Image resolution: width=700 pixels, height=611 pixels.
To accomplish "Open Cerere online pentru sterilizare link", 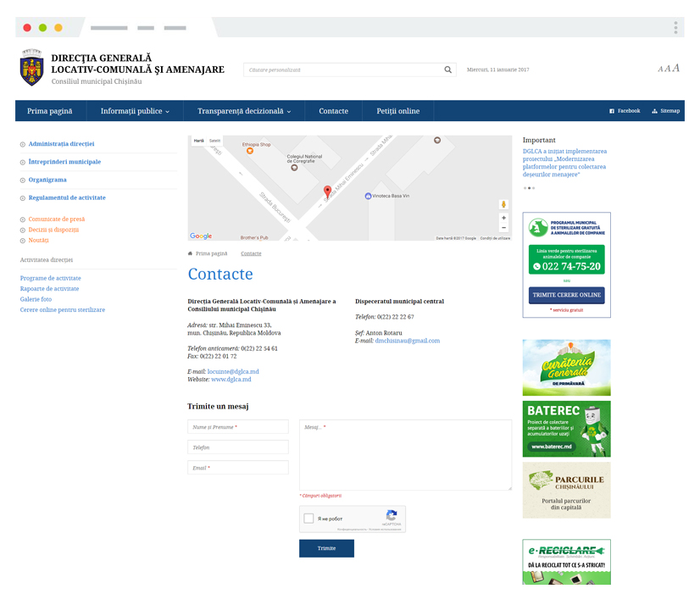I will [x=63, y=310].
